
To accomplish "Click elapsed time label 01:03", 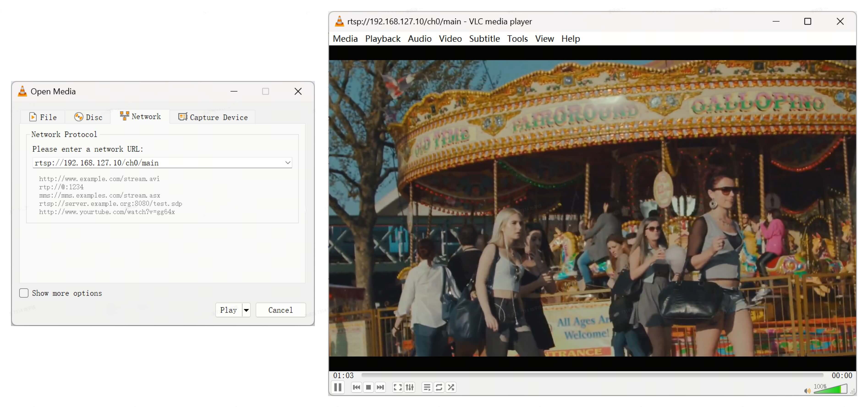I will coord(343,375).
